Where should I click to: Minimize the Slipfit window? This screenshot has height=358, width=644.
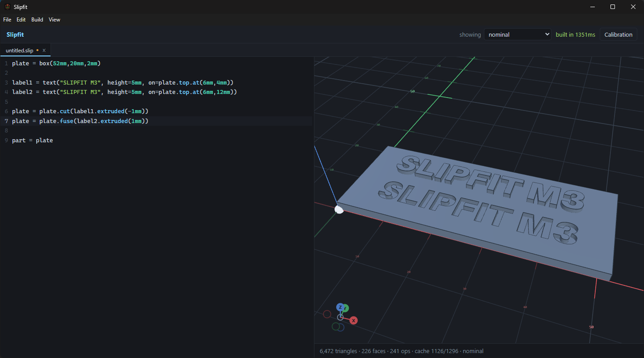pos(592,7)
